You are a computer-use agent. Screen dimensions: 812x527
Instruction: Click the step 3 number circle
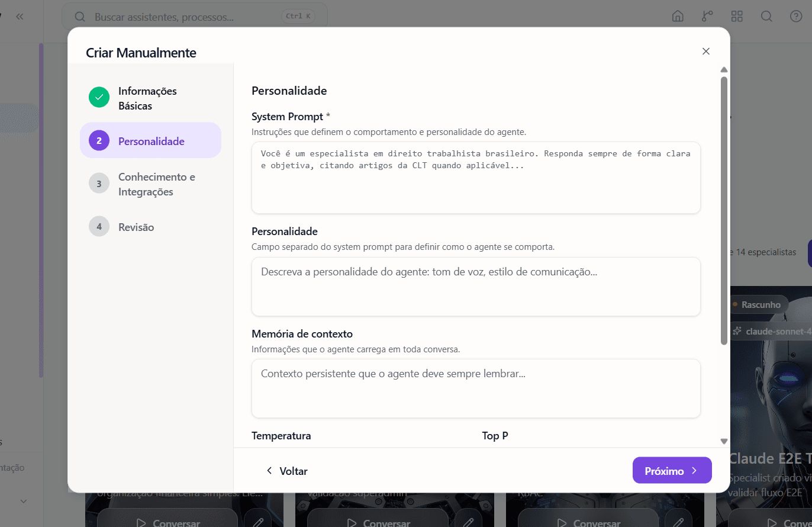click(99, 183)
